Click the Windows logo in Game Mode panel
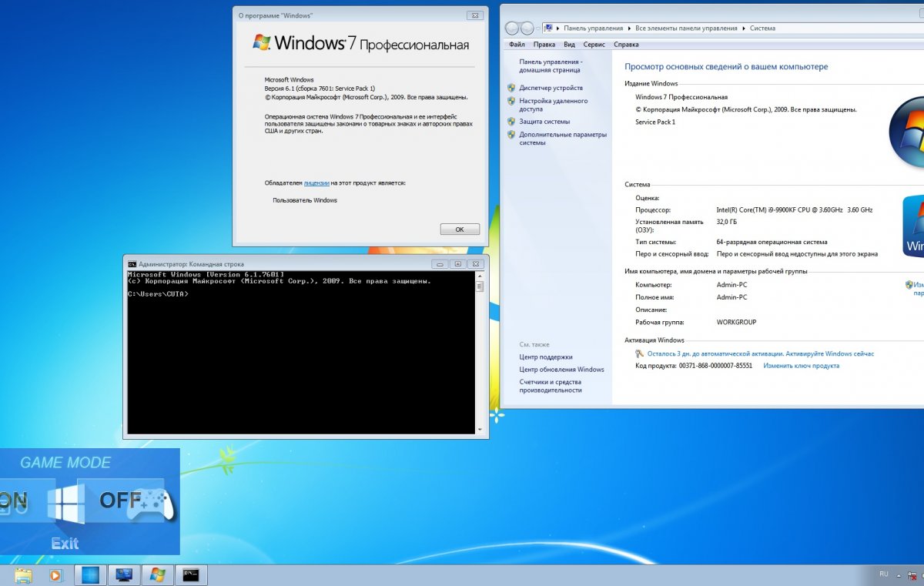924x586 pixels. pos(65,504)
